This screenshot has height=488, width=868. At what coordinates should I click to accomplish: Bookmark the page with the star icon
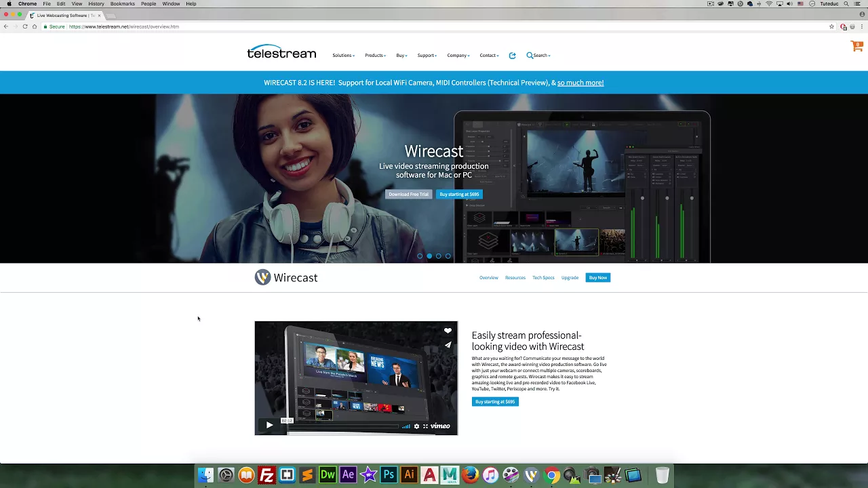pyautogui.click(x=831, y=26)
